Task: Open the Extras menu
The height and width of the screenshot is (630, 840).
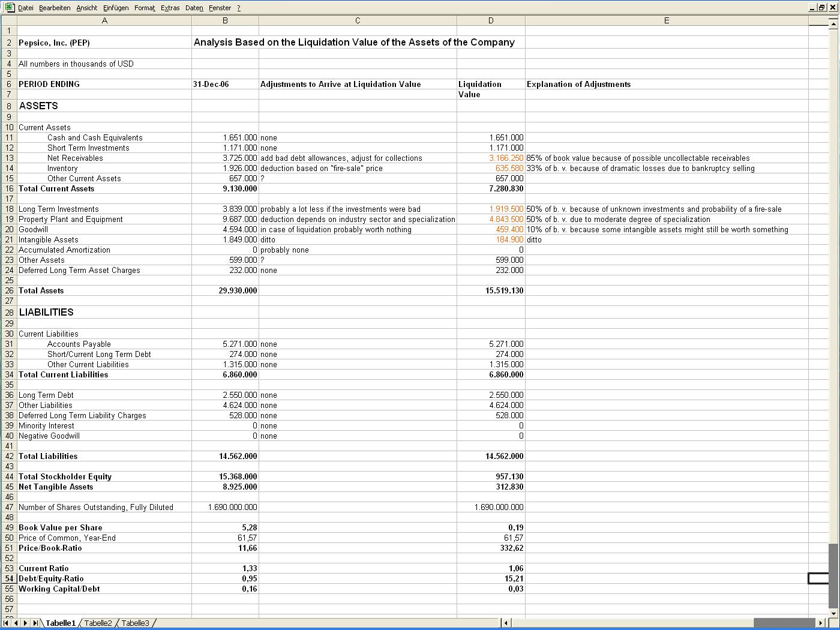Action: [170, 8]
